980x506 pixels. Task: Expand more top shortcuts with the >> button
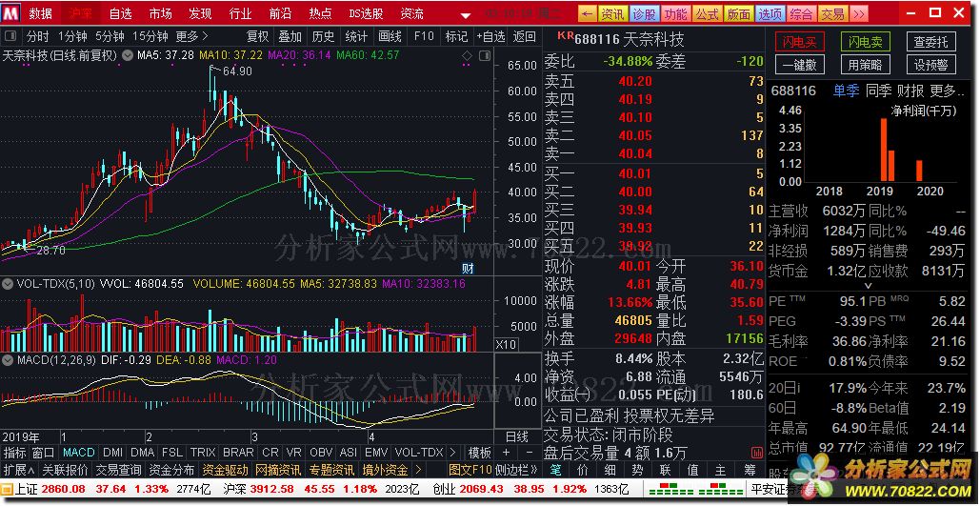(x=859, y=13)
